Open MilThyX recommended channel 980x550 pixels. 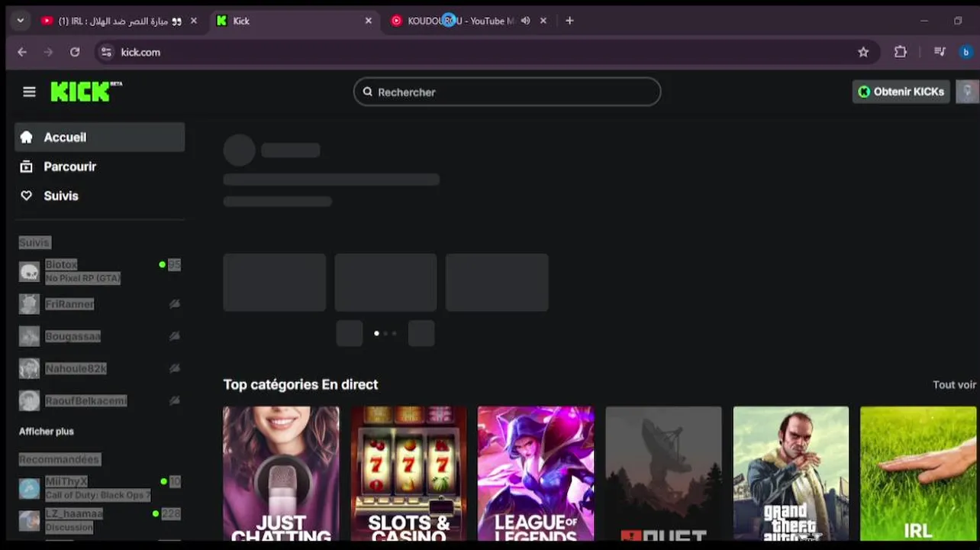99,488
